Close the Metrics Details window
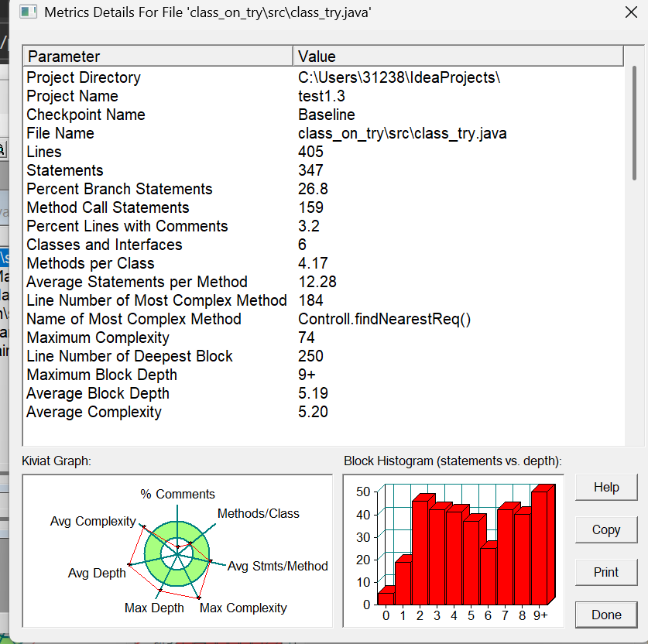This screenshot has height=644, width=648. [x=631, y=12]
